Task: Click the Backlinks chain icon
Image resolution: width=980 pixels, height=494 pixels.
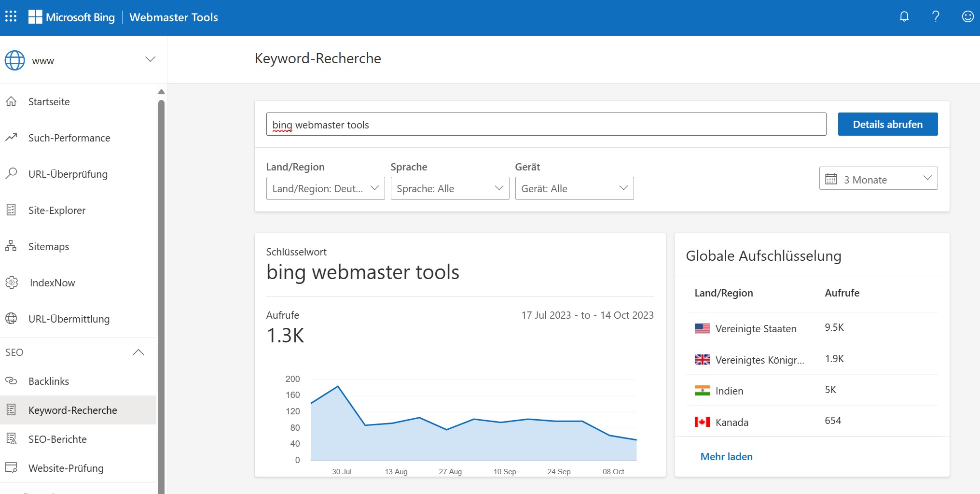Action: point(11,381)
